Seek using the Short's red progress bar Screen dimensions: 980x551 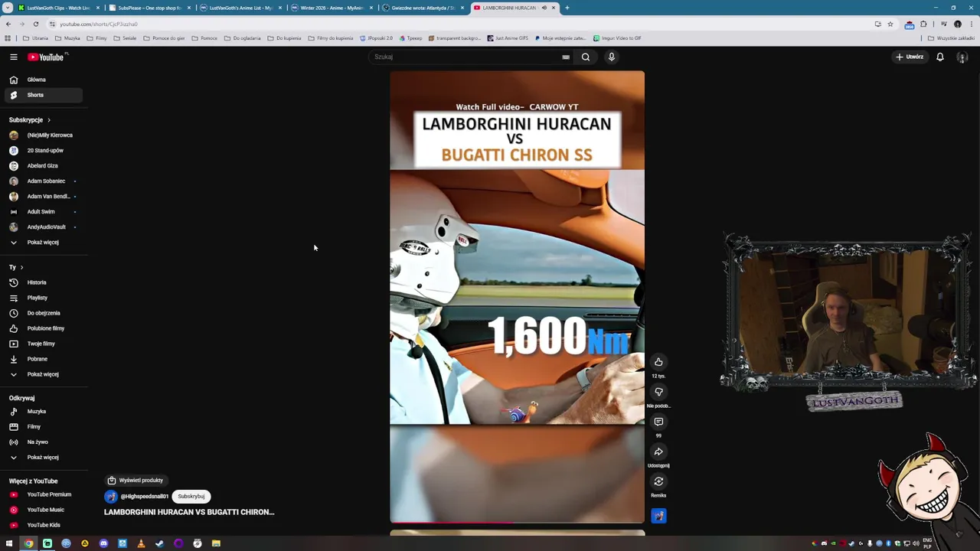point(517,523)
